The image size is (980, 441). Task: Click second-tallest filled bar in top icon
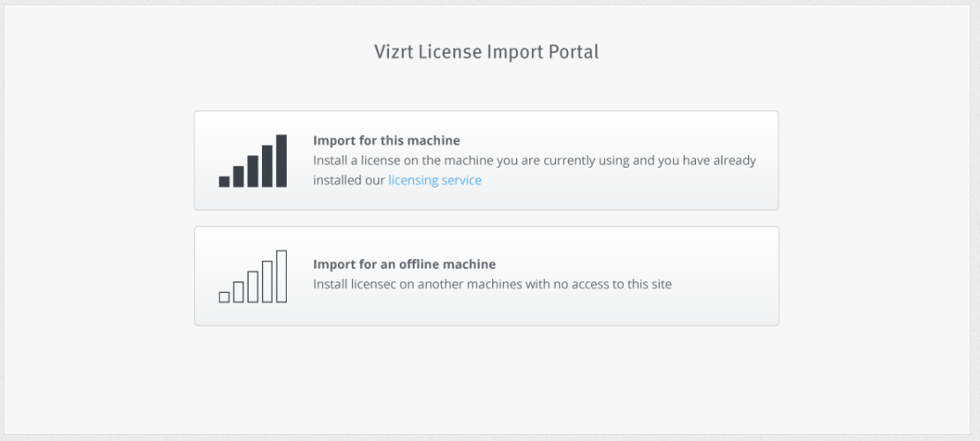click(267, 166)
